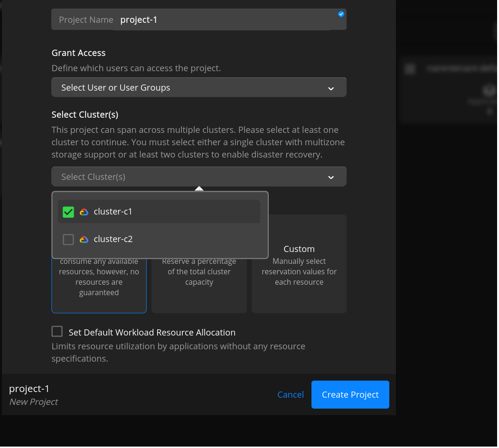The height and width of the screenshot is (448, 499).
Task: Select cluster-c2 label text
Action: click(113, 240)
